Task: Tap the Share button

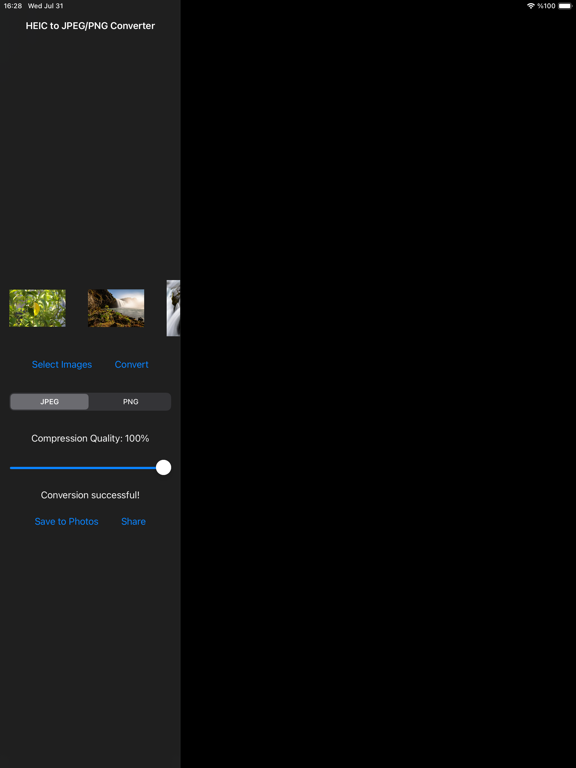Action: click(x=133, y=521)
